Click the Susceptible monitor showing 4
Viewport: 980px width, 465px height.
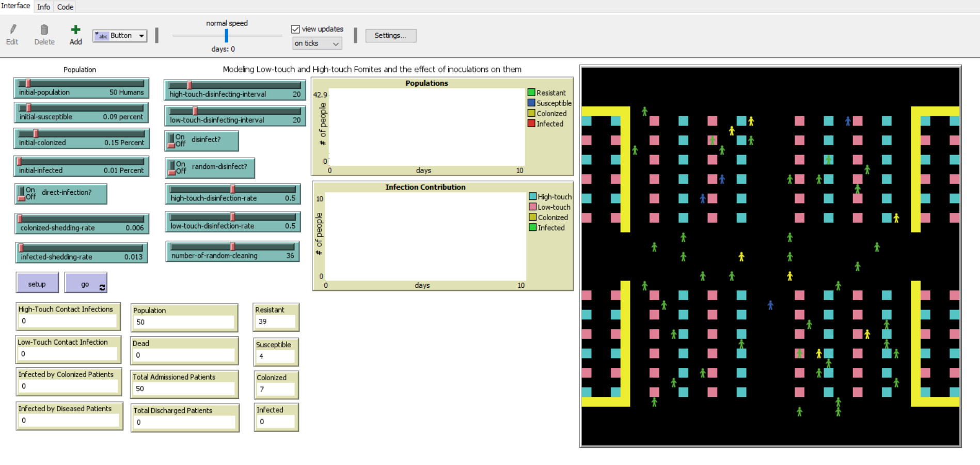pyautogui.click(x=276, y=352)
